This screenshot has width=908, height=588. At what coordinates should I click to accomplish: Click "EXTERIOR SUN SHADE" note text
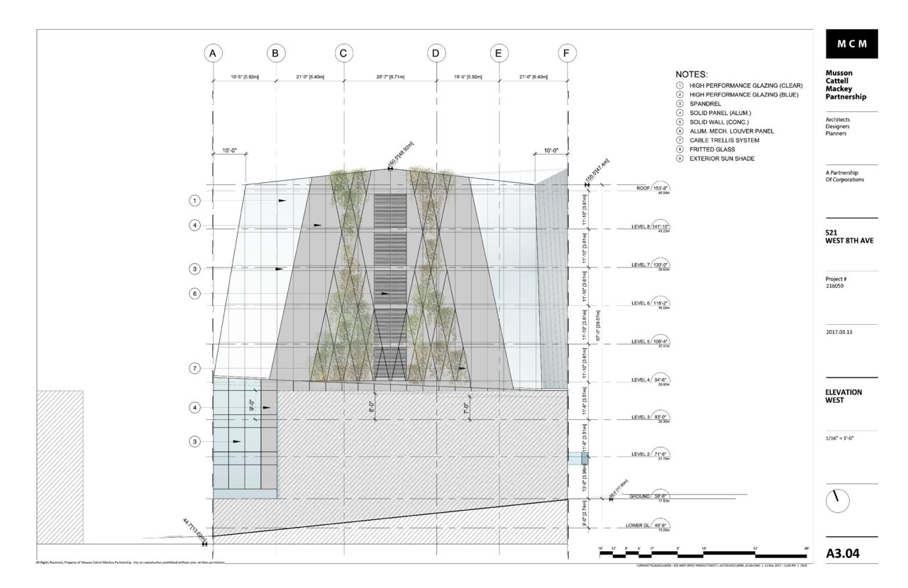tap(722, 159)
